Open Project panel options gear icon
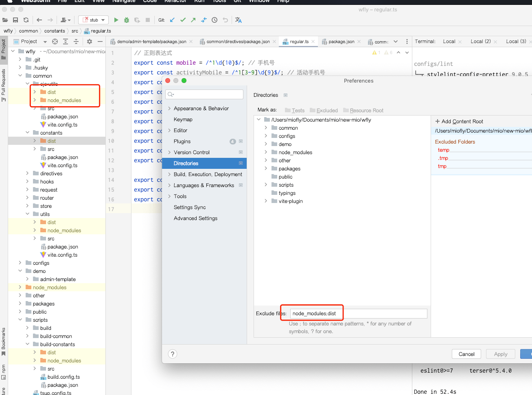Screen dimensions: 532x395 pyautogui.click(x=90, y=41)
